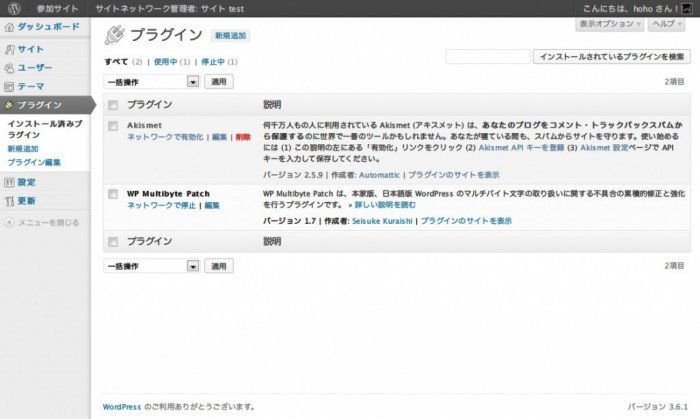The width and height of the screenshot is (700, 419).
Task: Click the テーマ themes icon
Action: (x=9, y=86)
